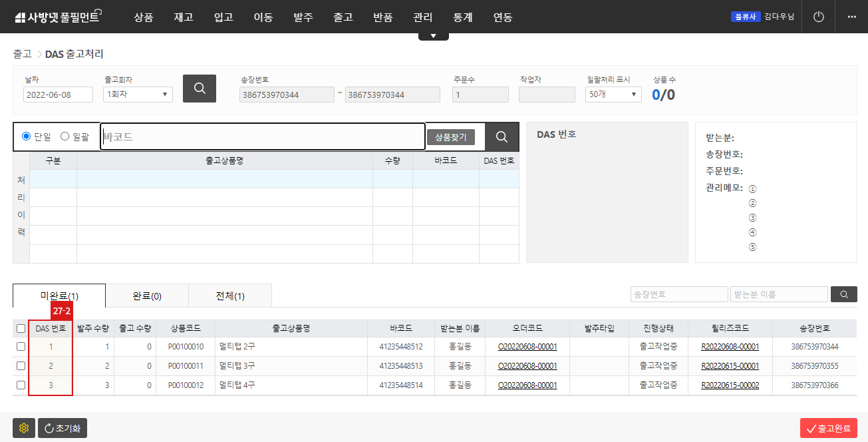
Task: Open release code R20220615-00001 link
Action: [x=730, y=365]
